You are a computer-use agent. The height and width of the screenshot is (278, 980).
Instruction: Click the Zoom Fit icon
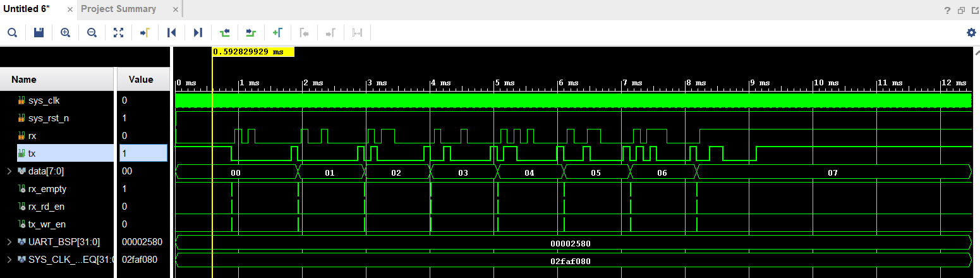[x=118, y=33]
